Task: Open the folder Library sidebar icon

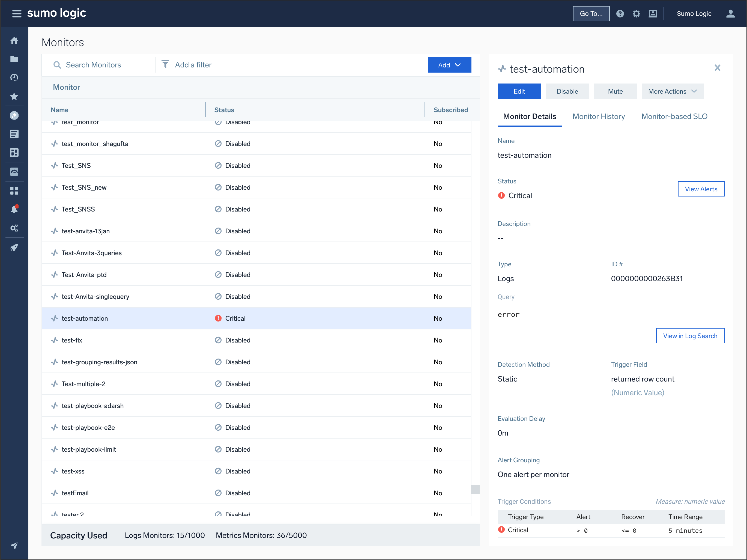Action: [x=14, y=59]
